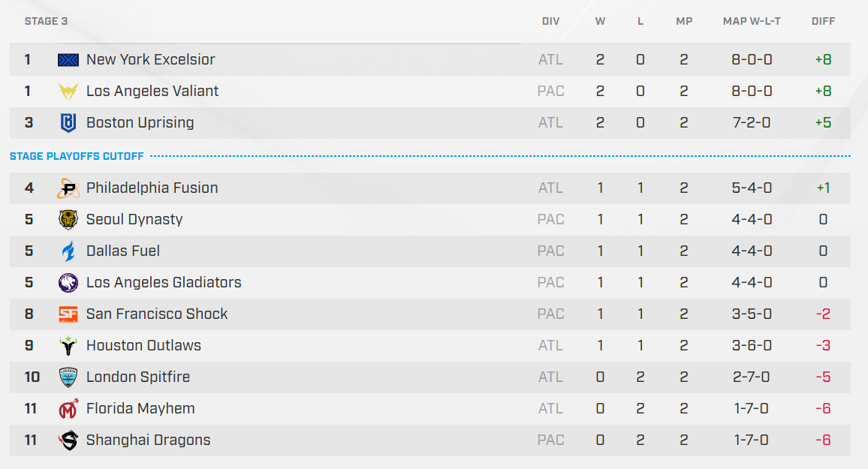Open the New York Excelsior team link
868x469 pixels.
pos(150,60)
